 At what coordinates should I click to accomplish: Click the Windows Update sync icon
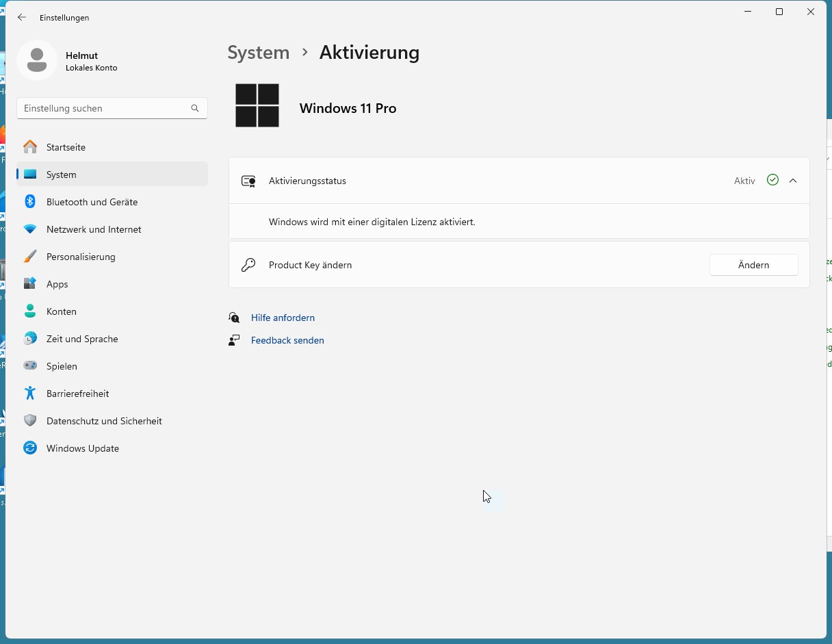pos(30,448)
